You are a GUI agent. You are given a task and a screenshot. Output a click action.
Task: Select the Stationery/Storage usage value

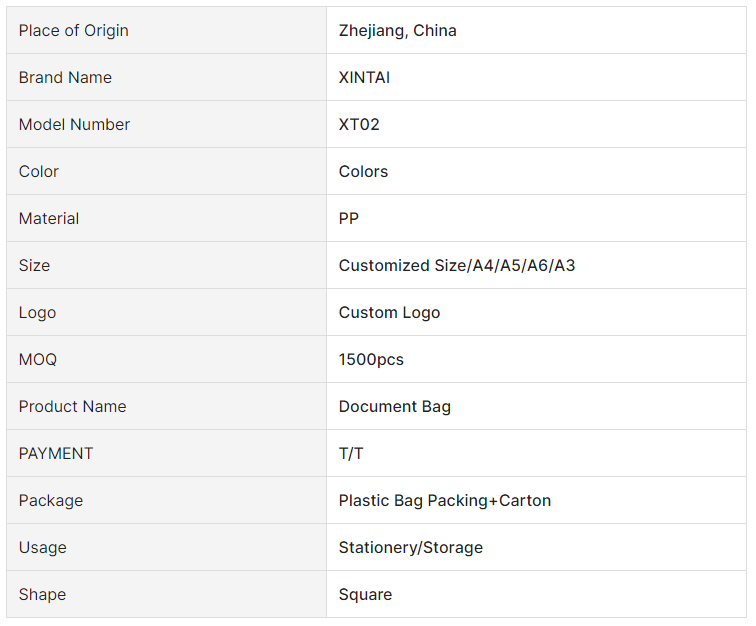pyautogui.click(x=410, y=547)
